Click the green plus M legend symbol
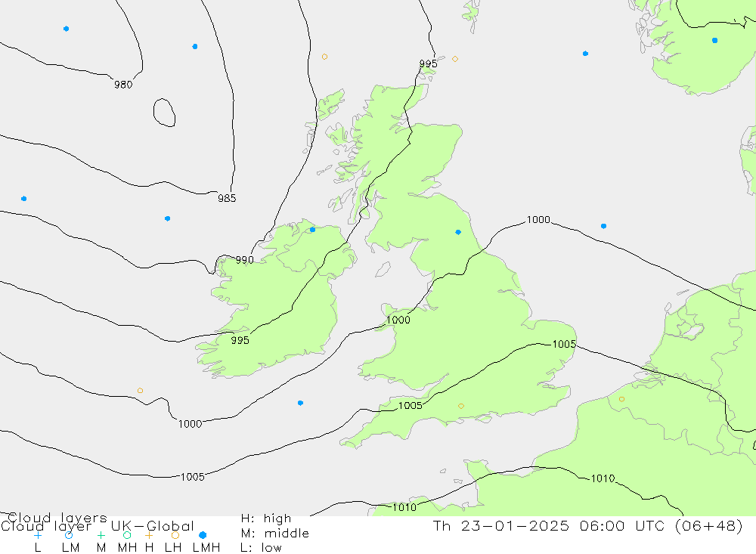This screenshot has width=756, height=554. point(101,535)
